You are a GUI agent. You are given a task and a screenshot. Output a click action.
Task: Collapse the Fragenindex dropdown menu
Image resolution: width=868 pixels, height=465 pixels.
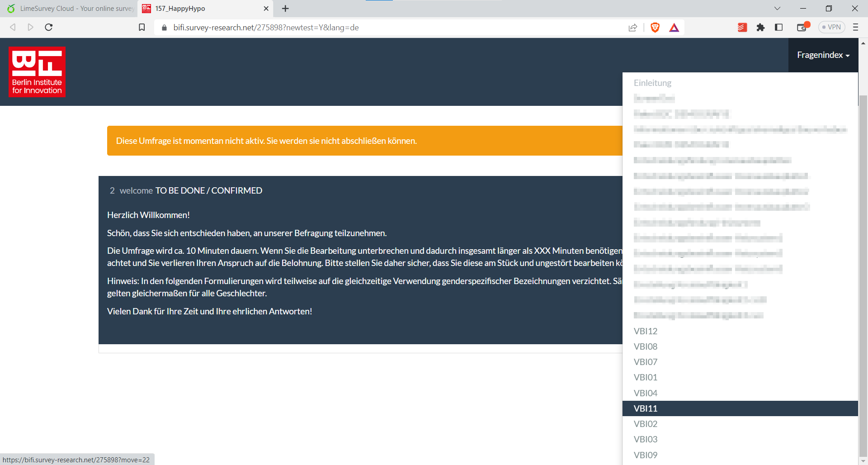[x=823, y=55]
